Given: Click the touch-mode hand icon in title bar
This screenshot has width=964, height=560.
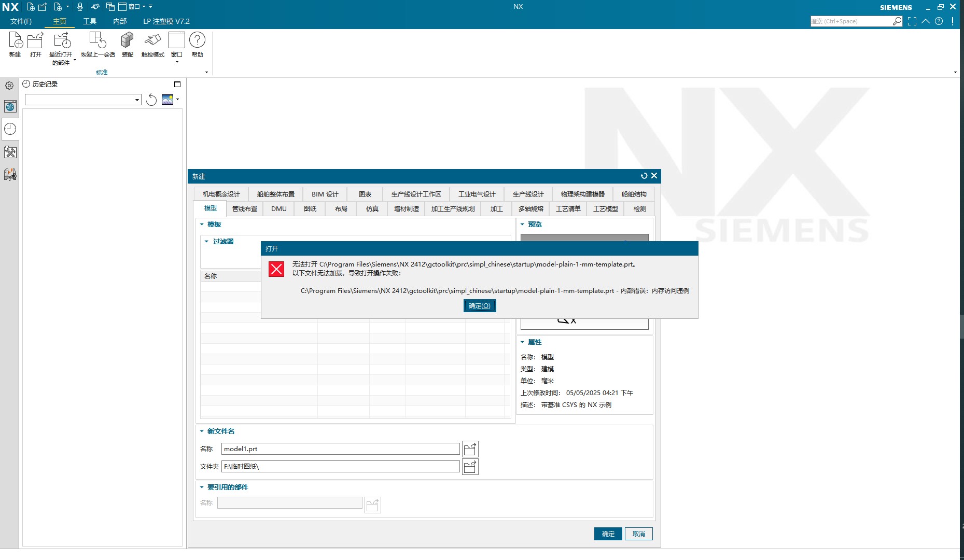Looking at the screenshot, I should point(95,7).
